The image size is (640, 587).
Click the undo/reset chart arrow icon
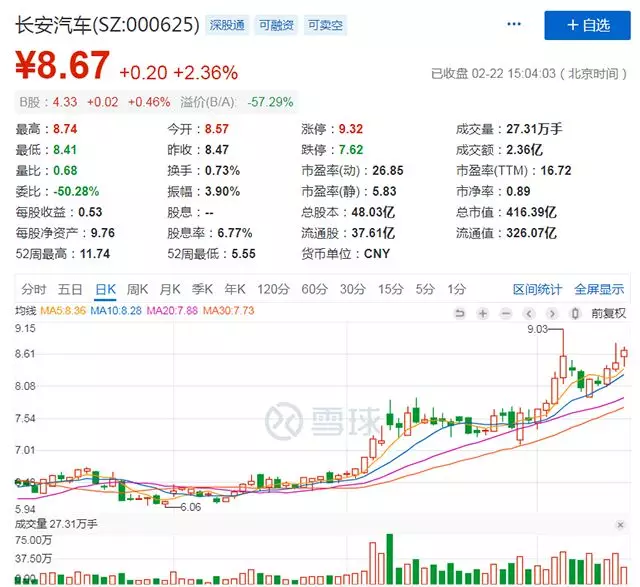tap(460, 314)
